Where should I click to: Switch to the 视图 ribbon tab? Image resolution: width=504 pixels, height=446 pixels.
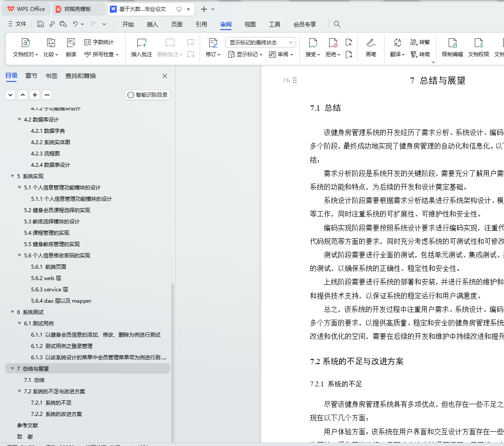pyautogui.click(x=250, y=24)
